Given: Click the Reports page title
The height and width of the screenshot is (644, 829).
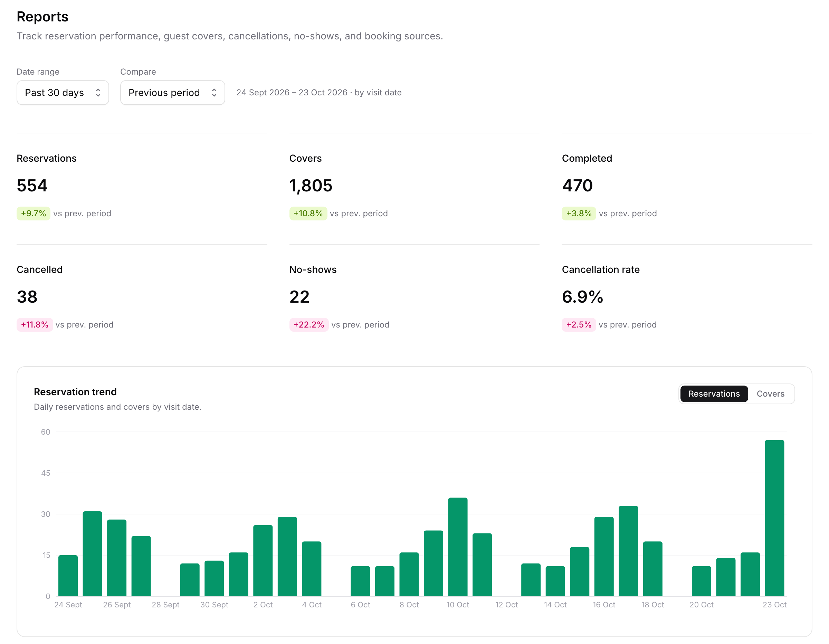Looking at the screenshot, I should pyautogui.click(x=42, y=17).
